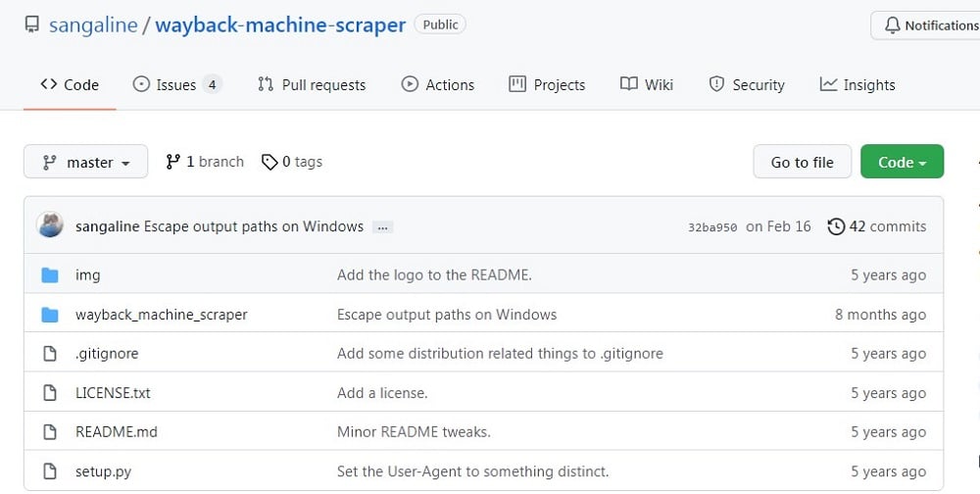This screenshot has width=980, height=494.
Task: Open sangaline author link in commit bar
Action: coord(107,226)
